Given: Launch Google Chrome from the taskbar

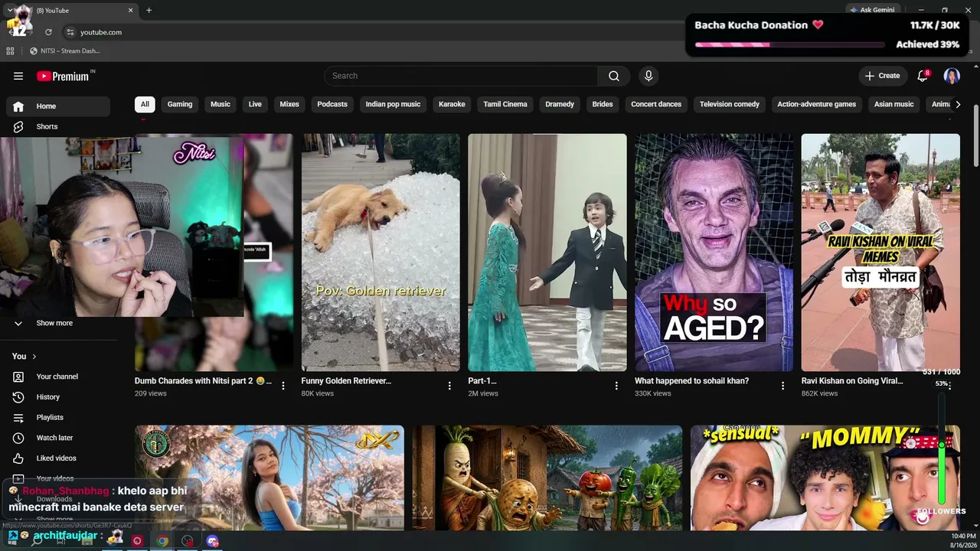Looking at the screenshot, I should pos(162,540).
